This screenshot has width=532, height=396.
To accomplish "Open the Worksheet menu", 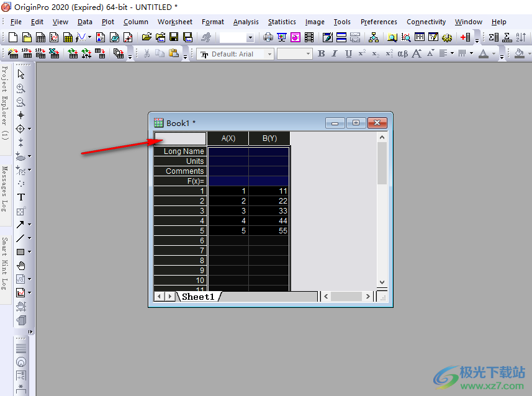I will (x=174, y=22).
